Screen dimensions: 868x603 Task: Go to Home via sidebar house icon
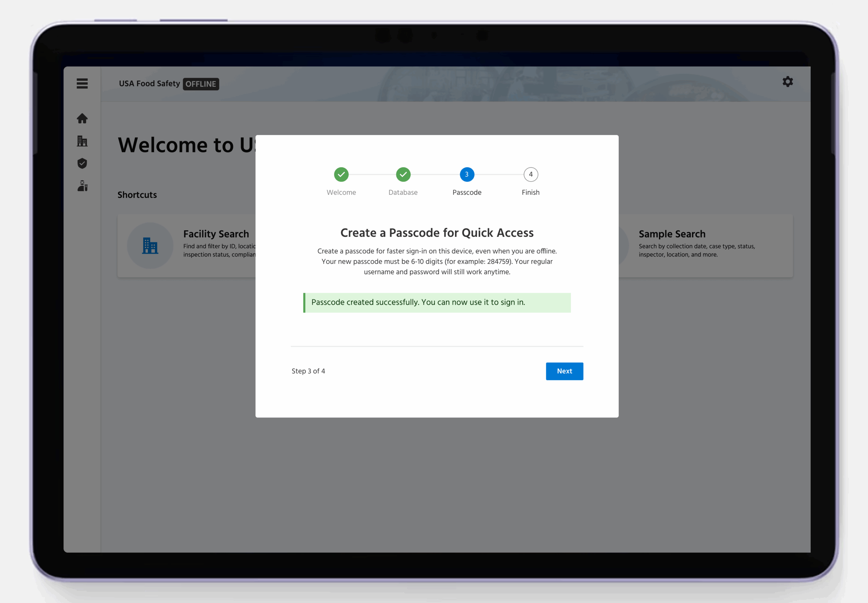point(82,119)
